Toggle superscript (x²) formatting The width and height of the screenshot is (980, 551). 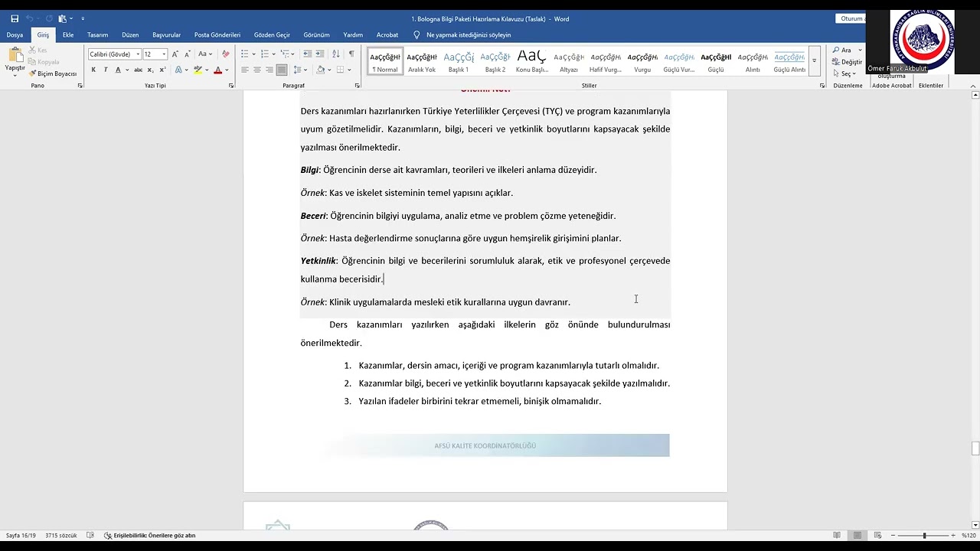[x=162, y=70]
